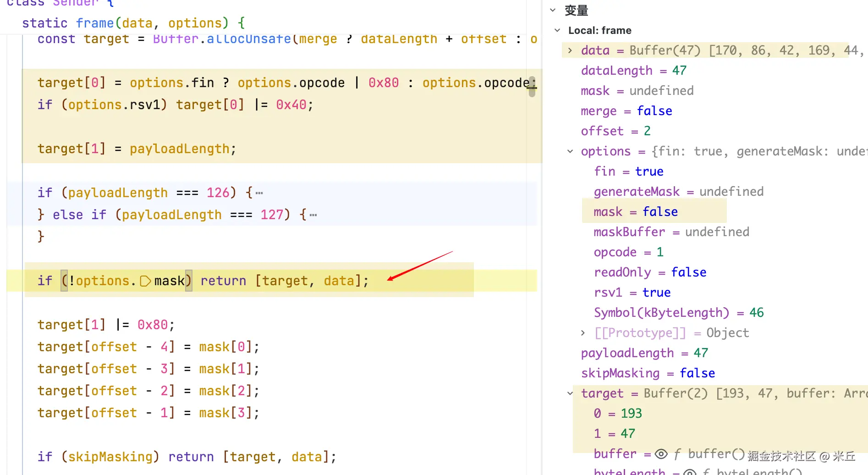Click the 0x80 literal in target[0] assignment

click(x=384, y=83)
